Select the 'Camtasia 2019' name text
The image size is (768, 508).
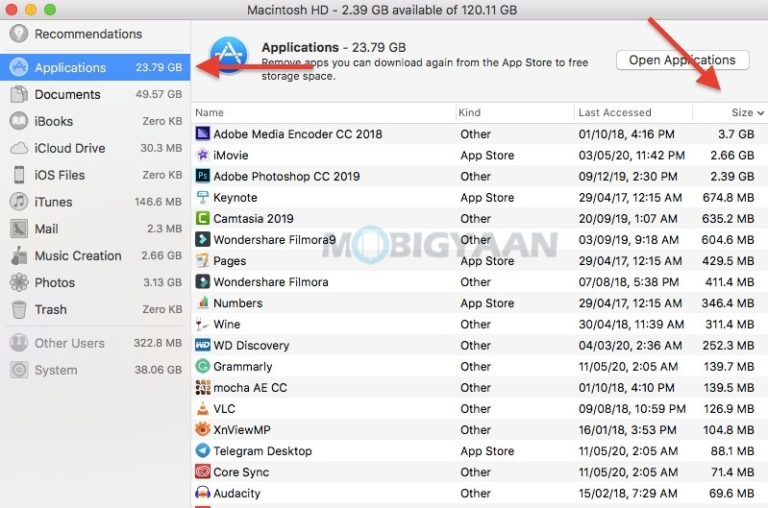[253, 218]
